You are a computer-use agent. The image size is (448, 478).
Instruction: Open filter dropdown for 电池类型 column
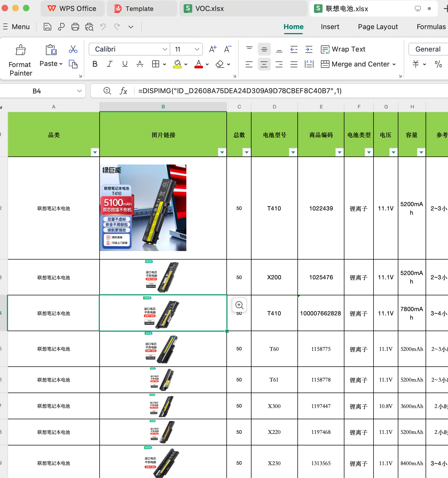[x=369, y=152]
